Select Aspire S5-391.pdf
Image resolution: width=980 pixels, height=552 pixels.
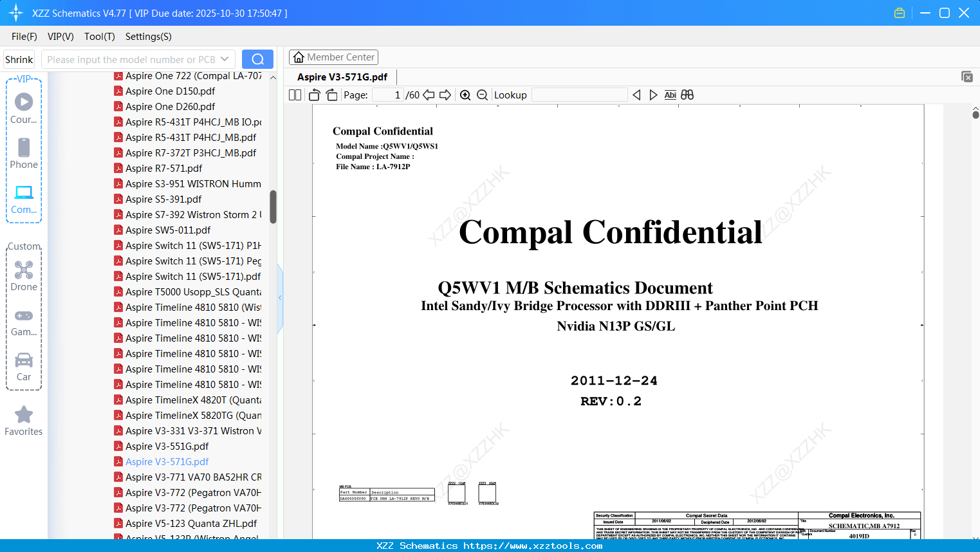[163, 199]
